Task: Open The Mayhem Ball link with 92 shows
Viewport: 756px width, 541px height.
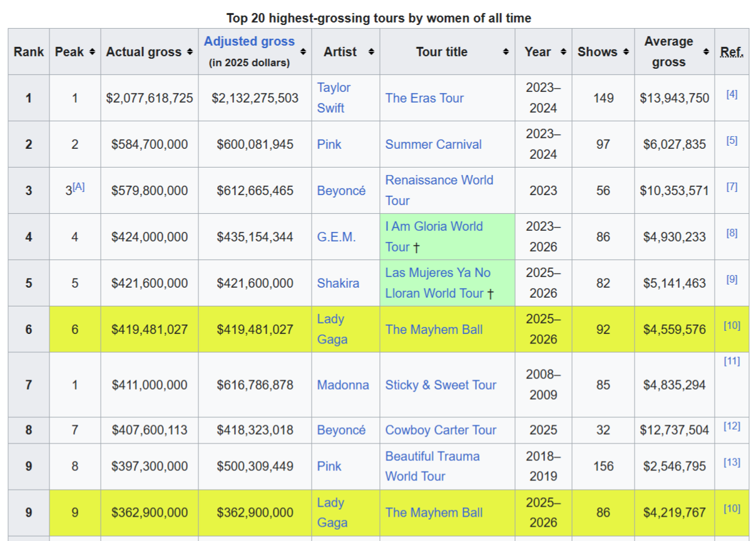Action: coord(434,330)
